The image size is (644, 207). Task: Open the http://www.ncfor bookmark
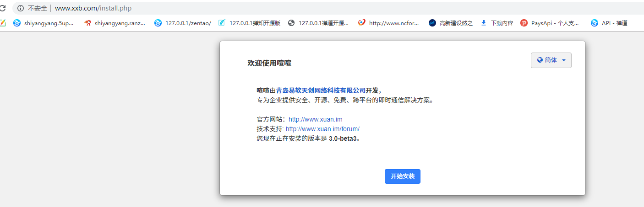388,23
